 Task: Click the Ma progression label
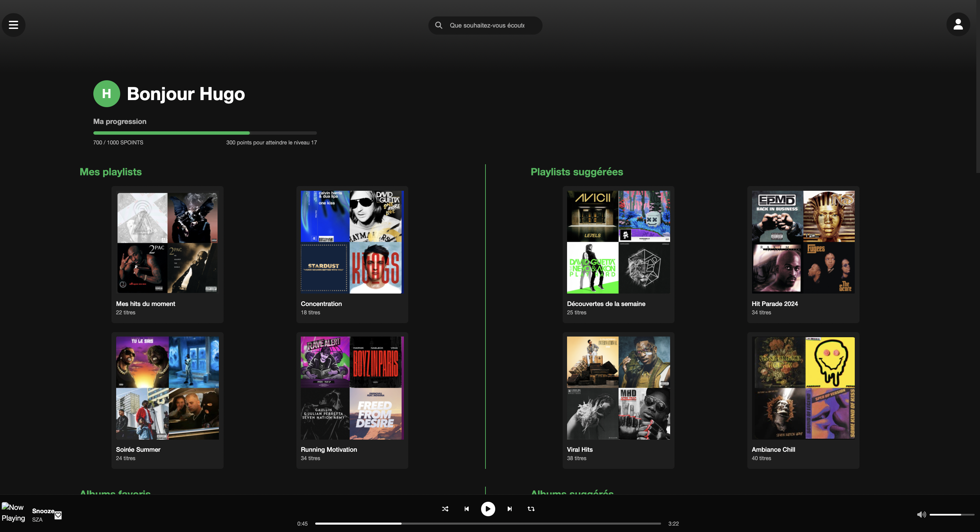click(x=120, y=121)
